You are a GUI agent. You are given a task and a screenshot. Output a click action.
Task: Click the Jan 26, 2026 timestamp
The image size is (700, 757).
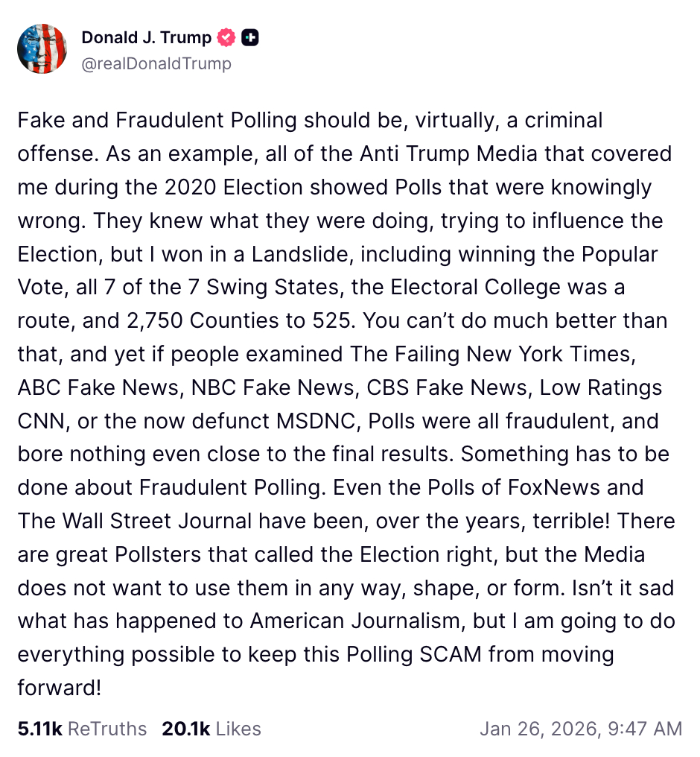coord(580,728)
